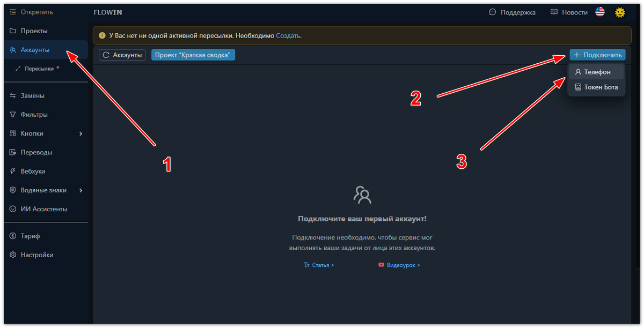Image resolution: width=644 pixels, height=328 pixels.
Task: Open Кнопки sidebar item
Action: tap(46, 133)
